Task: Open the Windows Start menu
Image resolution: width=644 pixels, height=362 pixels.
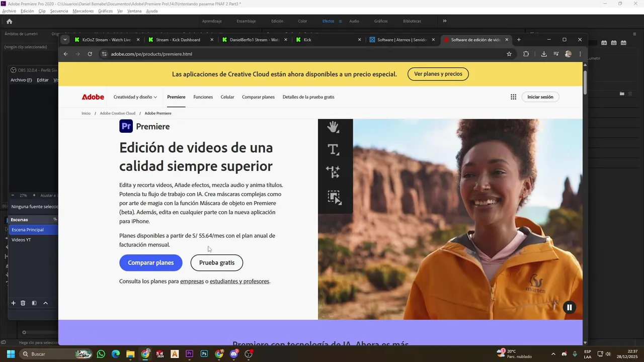Action: pos(11,354)
